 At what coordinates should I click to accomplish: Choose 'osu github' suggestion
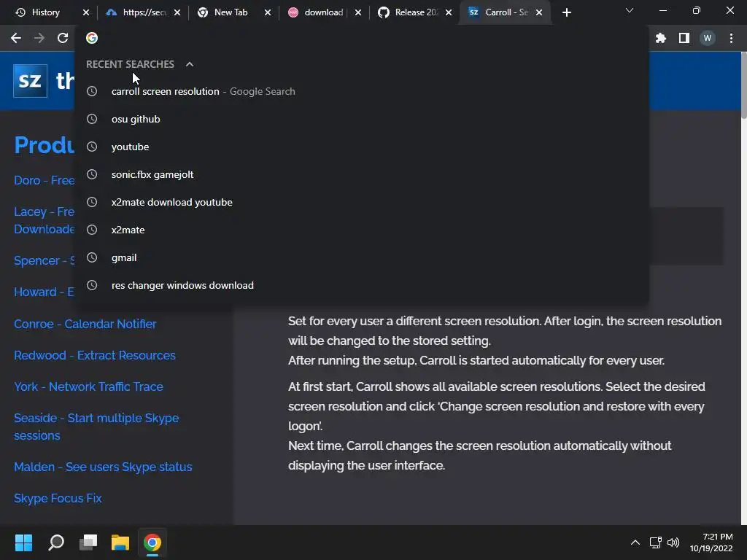pyautogui.click(x=362, y=119)
